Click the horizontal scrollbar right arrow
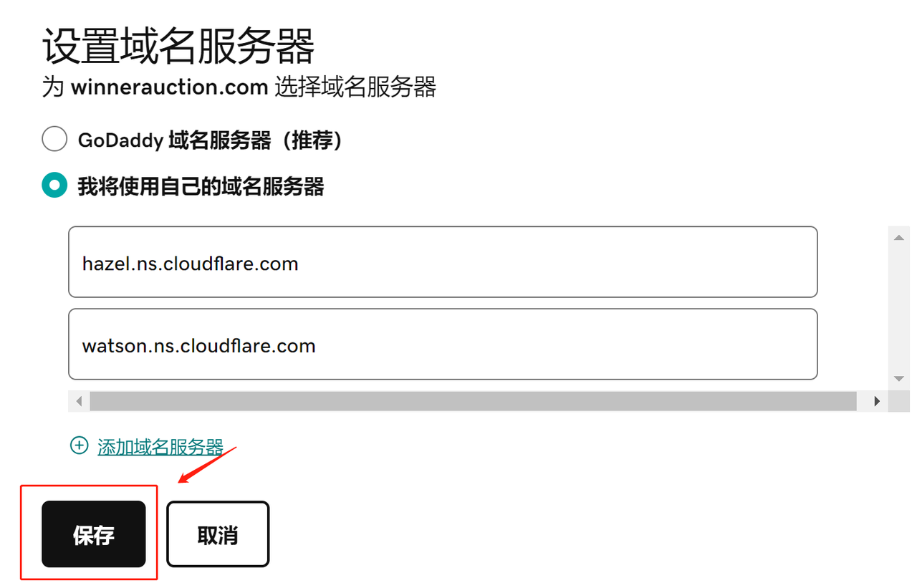 (x=877, y=401)
